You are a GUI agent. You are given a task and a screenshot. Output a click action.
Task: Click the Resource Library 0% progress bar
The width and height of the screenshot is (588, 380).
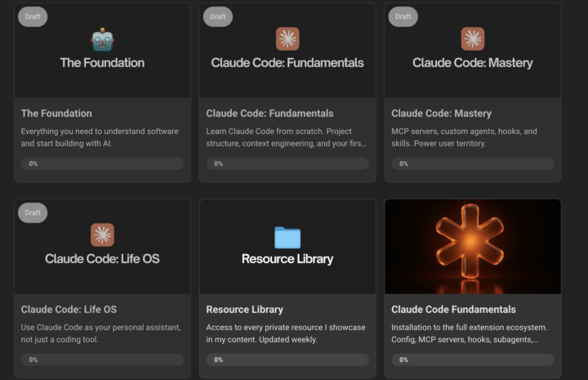287,360
